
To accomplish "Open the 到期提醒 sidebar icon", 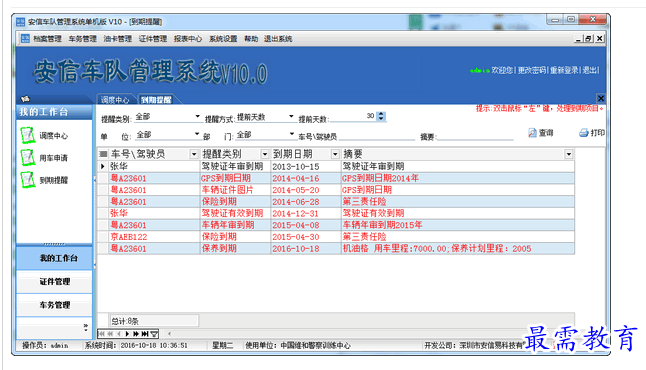I will pyautogui.click(x=28, y=180).
